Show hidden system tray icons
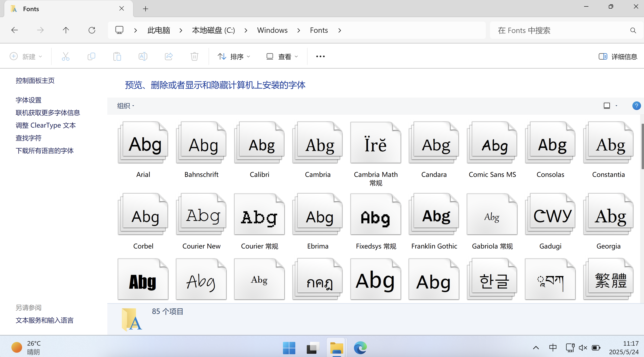 pyautogui.click(x=536, y=348)
